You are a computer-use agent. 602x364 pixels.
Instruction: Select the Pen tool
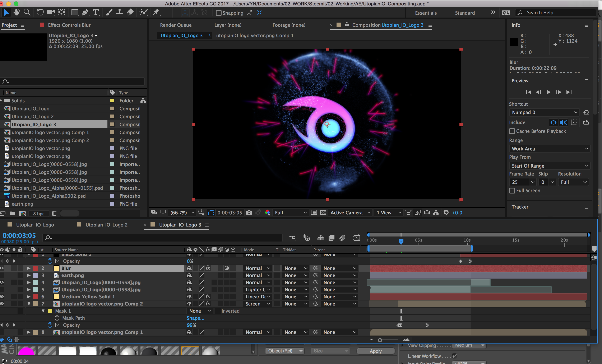pos(85,13)
